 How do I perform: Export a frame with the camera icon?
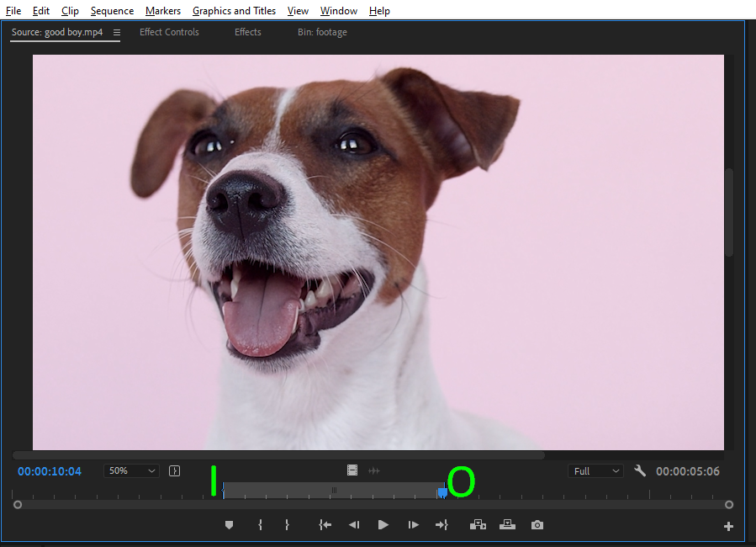(537, 525)
